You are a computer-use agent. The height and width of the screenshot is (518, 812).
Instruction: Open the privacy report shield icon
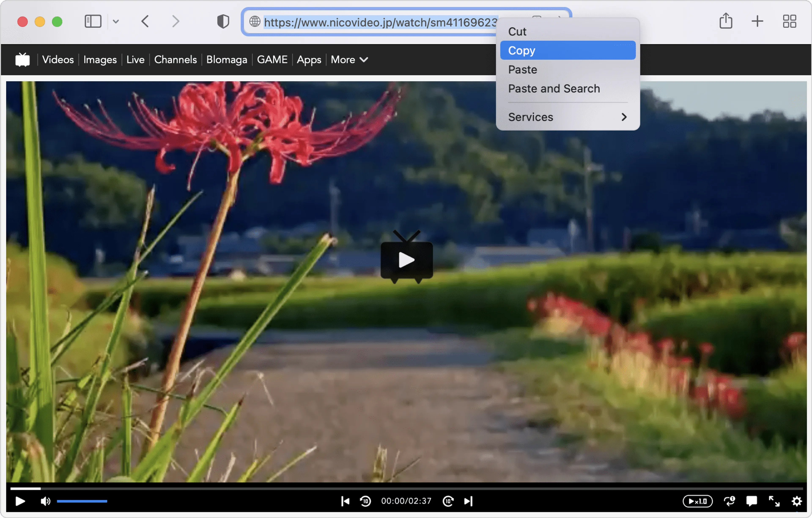223,22
